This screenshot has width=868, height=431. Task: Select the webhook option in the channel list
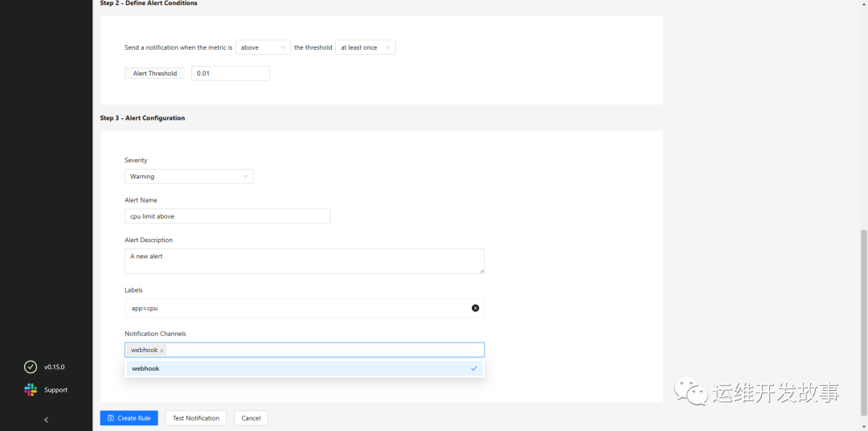(305, 368)
